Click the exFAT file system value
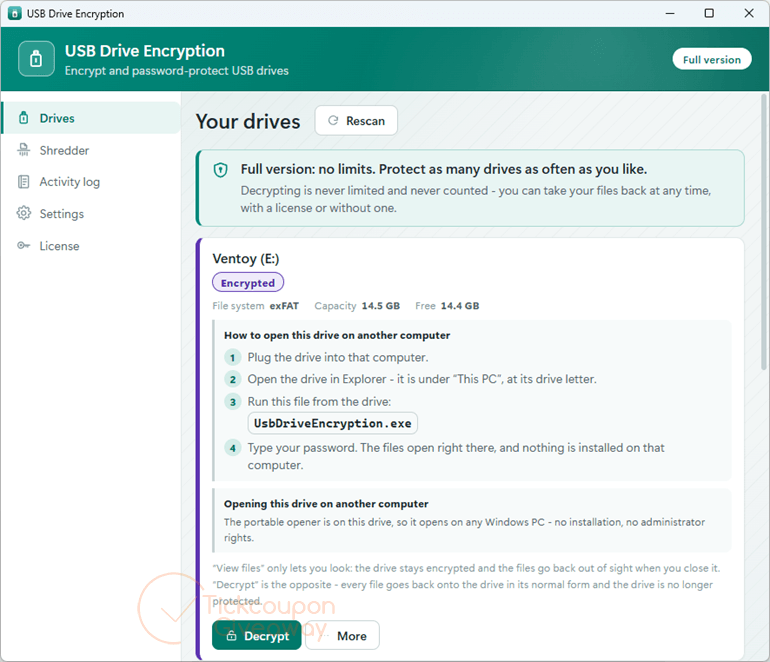This screenshot has width=770, height=662. [x=284, y=306]
